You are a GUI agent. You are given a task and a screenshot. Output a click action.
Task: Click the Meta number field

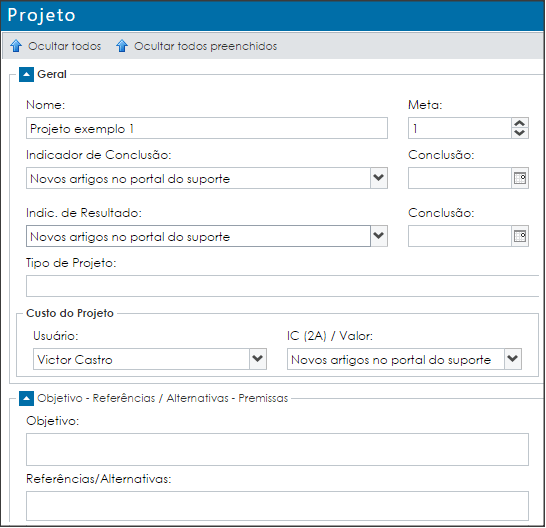[x=460, y=128]
